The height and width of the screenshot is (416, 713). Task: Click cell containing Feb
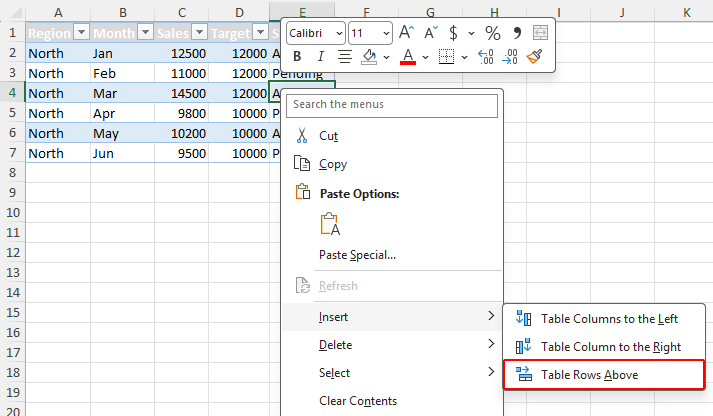122,73
